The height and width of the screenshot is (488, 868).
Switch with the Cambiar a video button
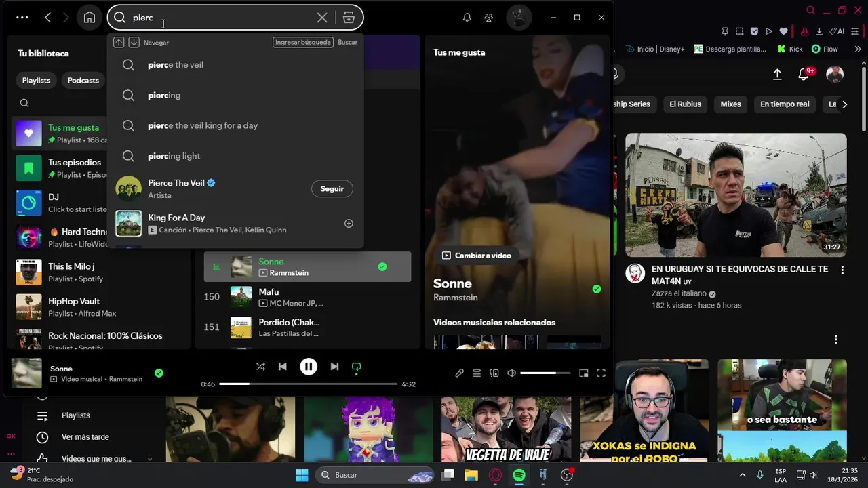click(x=477, y=256)
